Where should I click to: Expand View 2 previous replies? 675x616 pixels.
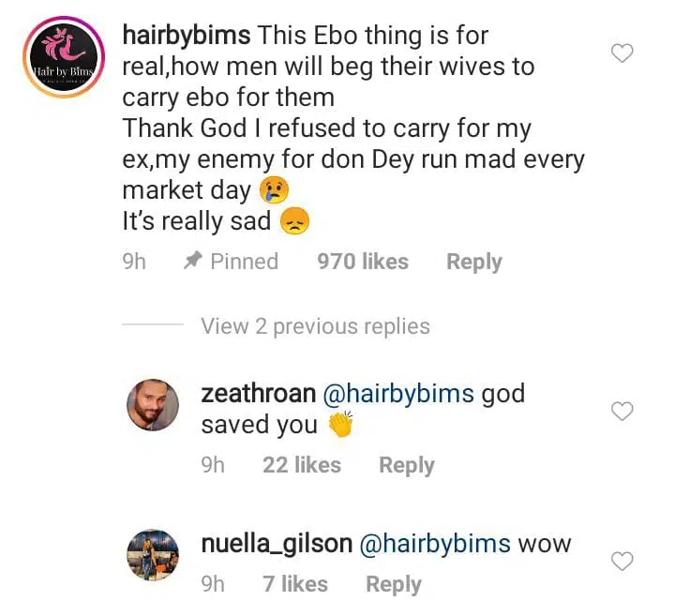(x=315, y=326)
